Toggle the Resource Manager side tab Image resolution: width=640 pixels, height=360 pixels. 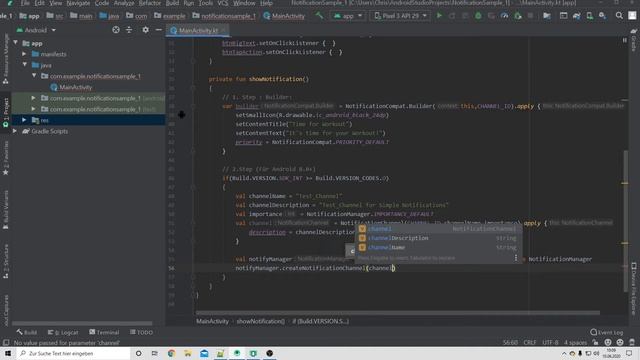point(6,59)
